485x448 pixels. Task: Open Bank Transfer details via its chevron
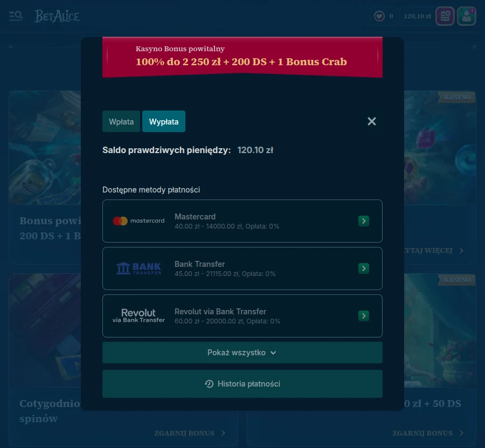(364, 268)
